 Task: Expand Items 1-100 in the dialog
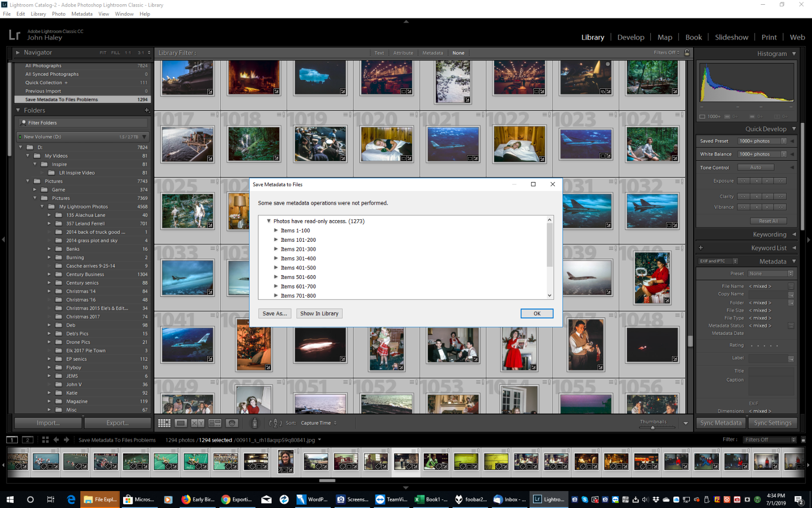[276, 230]
